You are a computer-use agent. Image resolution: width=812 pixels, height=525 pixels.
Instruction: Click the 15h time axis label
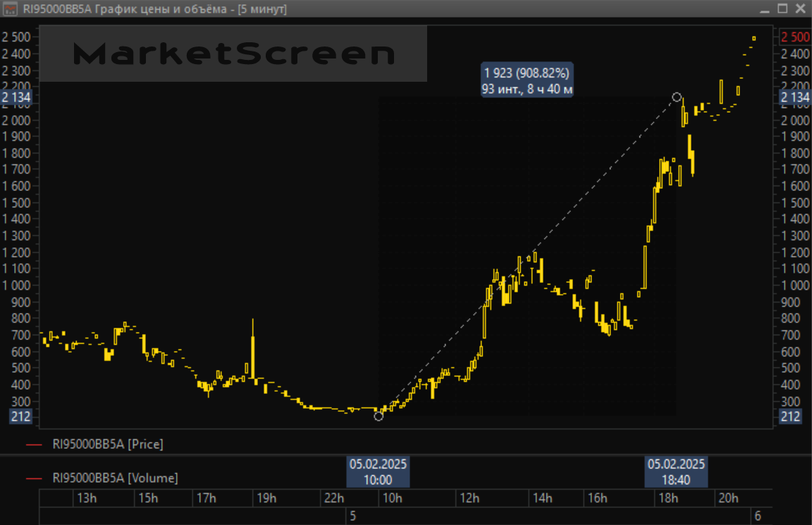[x=147, y=498]
